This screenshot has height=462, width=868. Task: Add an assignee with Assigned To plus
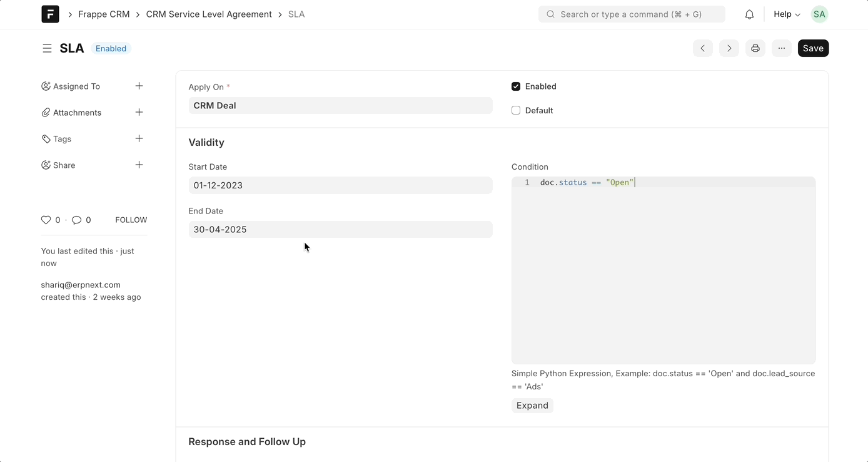139,86
